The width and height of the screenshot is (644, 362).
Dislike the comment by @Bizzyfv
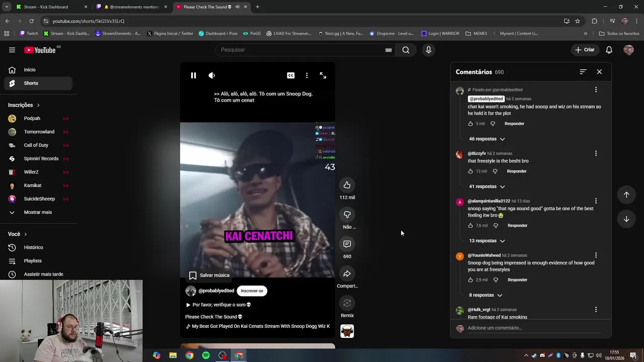pyautogui.click(x=495, y=171)
